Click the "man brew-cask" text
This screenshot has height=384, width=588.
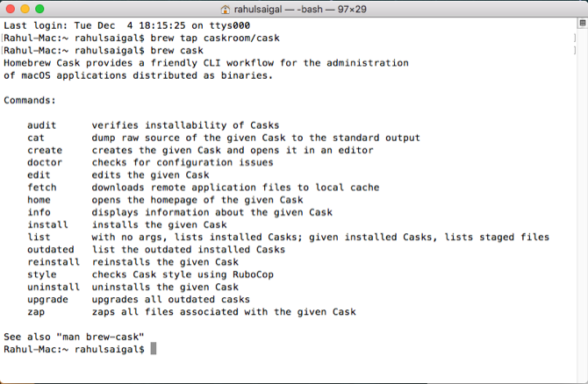point(97,337)
